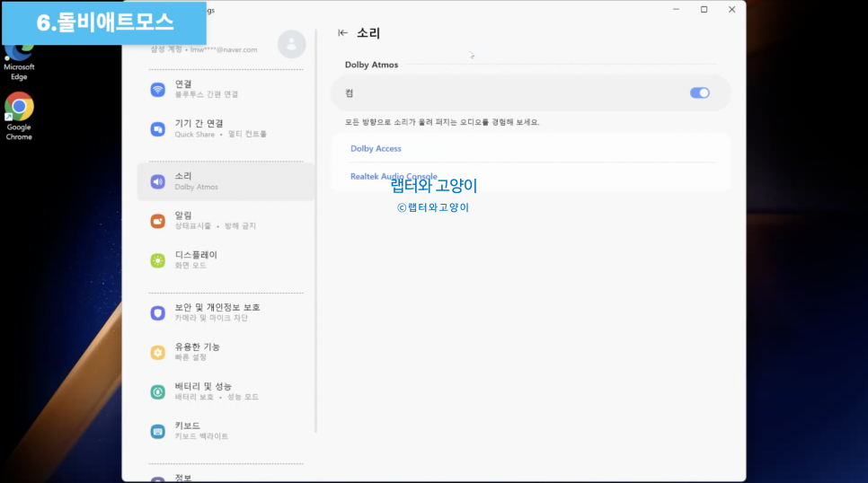Go back using the arrow beside 소리
Image resolution: width=868 pixels, height=483 pixels.
click(x=342, y=33)
